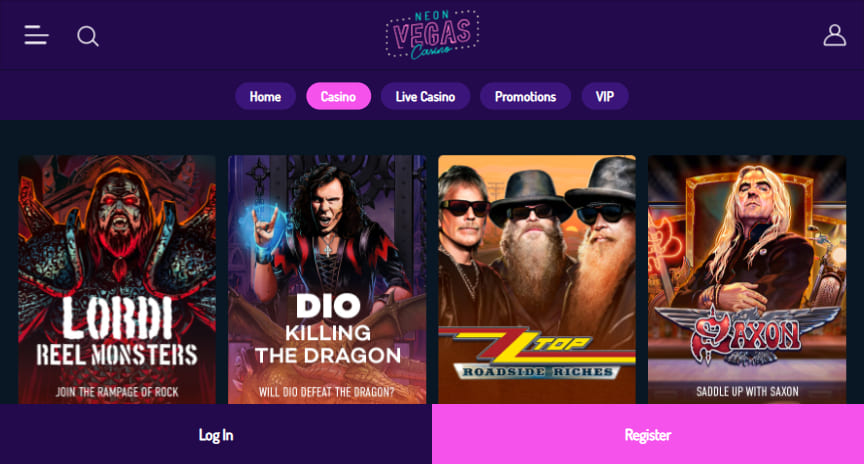Image resolution: width=864 pixels, height=464 pixels.
Task: Launch the Dio Killing the Dragon game
Action: click(x=327, y=279)
